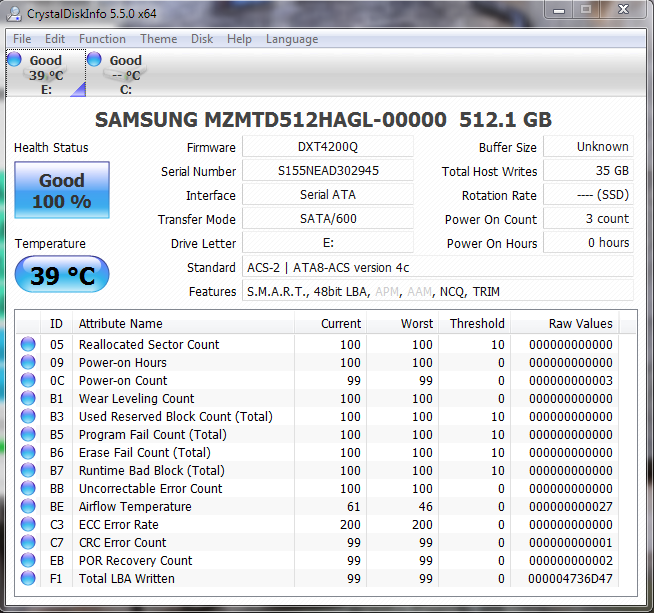Screen dimensions: 654x613
Task: Open the Theme menu
Action: click(x=158, y=39)
